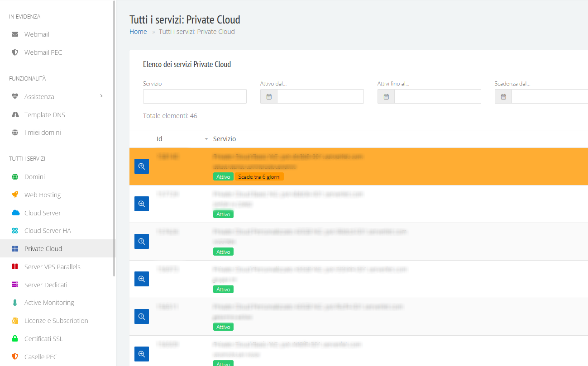The height and width of the screenshot is (366, 588).
Task: Click the Cloud Server HA atom icon
Action: click(15, 231)
